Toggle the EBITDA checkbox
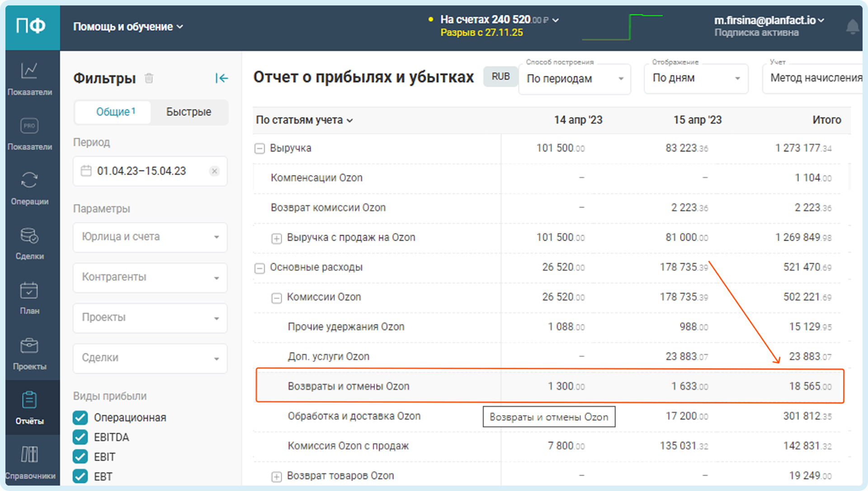 (x=80, y=437)
